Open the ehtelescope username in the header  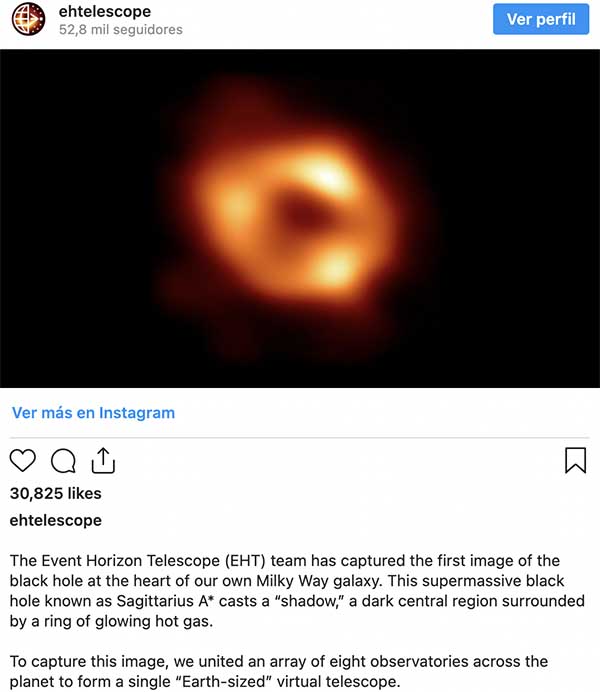(105, 11)
